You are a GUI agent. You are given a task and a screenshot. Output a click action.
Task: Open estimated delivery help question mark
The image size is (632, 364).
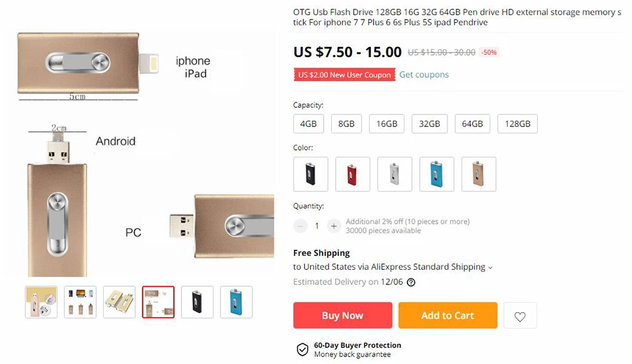411,282
